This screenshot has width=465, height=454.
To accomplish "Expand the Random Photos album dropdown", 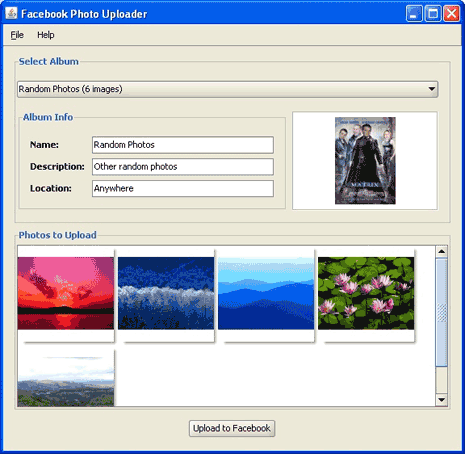I will tap(228, 89).
